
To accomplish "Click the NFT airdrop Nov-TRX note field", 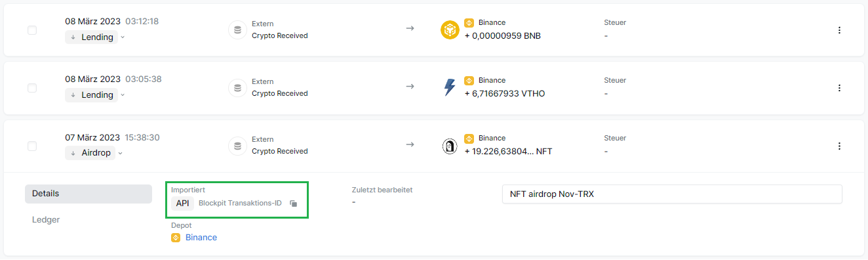I will click(672, 194).
